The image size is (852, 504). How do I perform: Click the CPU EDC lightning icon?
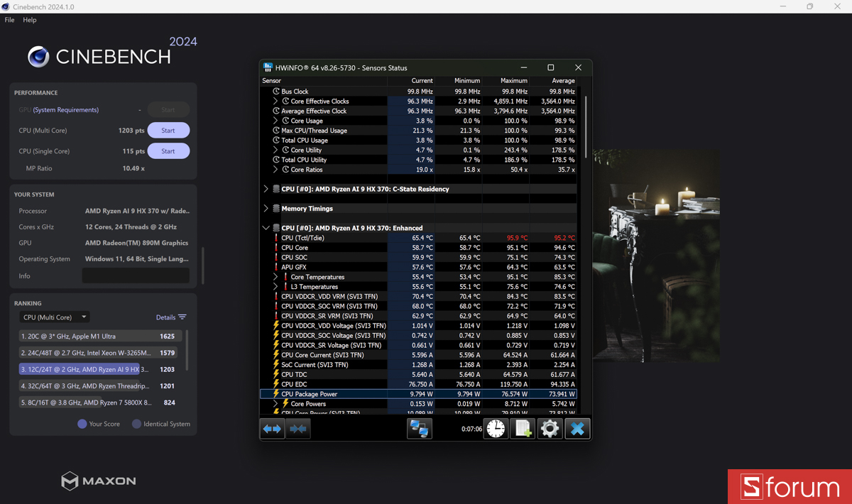tap(276, 384)
